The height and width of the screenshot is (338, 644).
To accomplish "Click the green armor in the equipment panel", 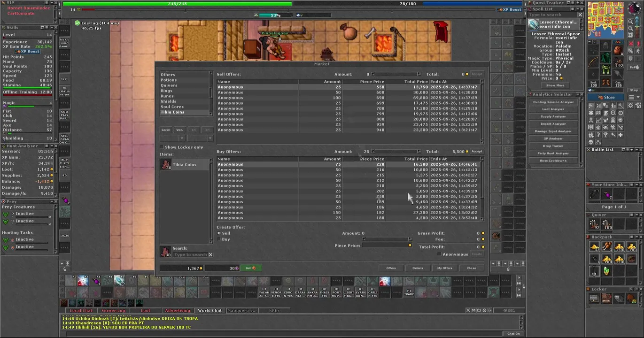I will [x=605, y=57].
